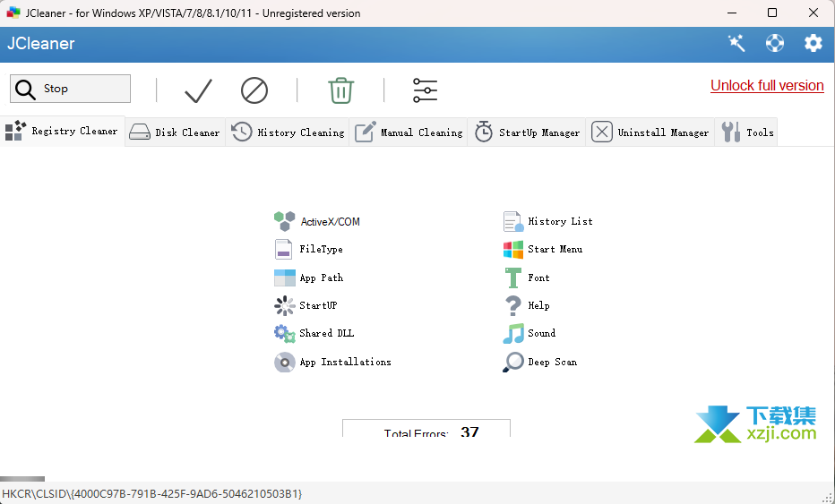Click the lifebuoy help icon in header
The width and height of the screenshot is (835, 504).
click(775, 43)
